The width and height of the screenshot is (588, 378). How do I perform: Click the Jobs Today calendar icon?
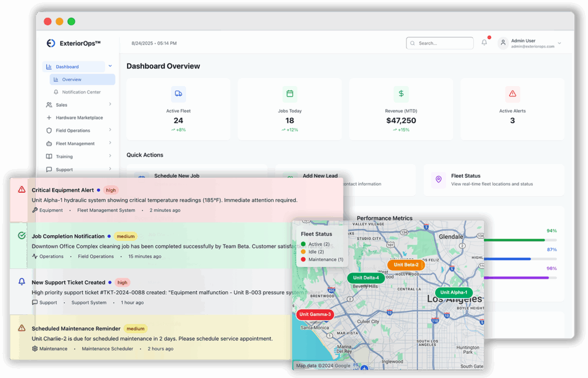click(x=289, y=93)
